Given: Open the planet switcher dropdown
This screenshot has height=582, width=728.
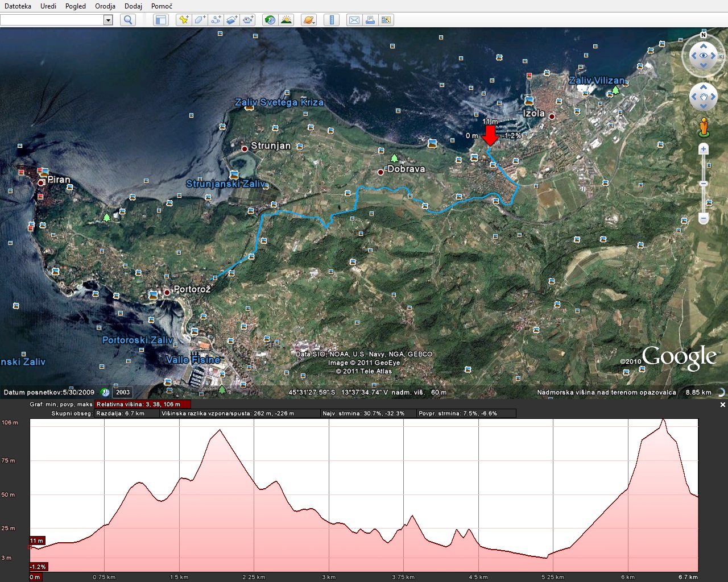Looking at the screenshot, I should [309, 20].
